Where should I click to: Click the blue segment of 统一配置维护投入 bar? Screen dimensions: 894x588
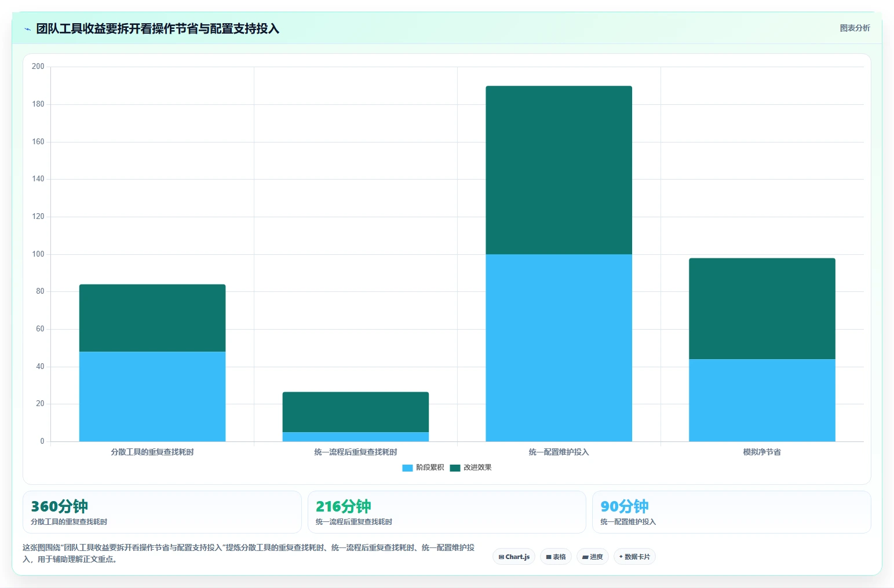point(559,348)
